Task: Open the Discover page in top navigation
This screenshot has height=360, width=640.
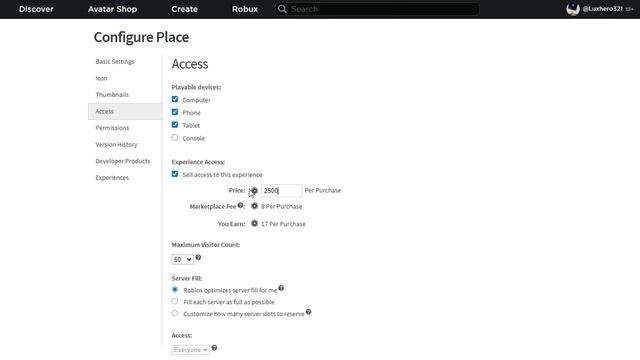Action: tap(36, 9)
